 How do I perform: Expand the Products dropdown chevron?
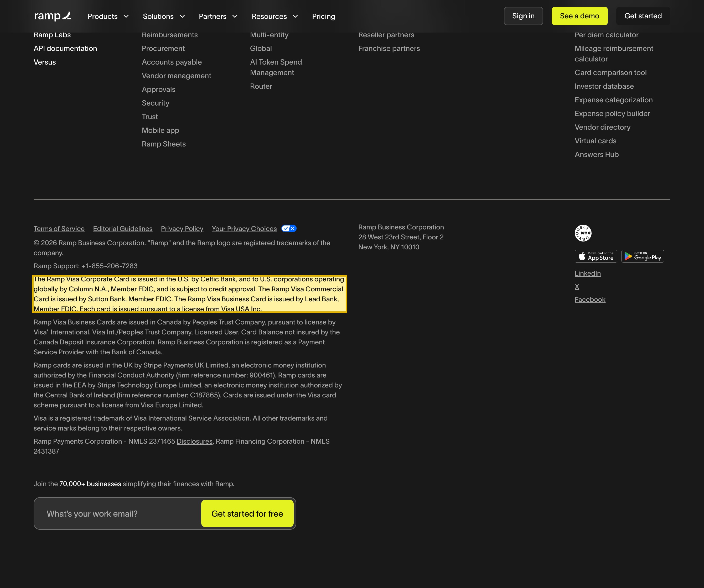tap(126, 16)
